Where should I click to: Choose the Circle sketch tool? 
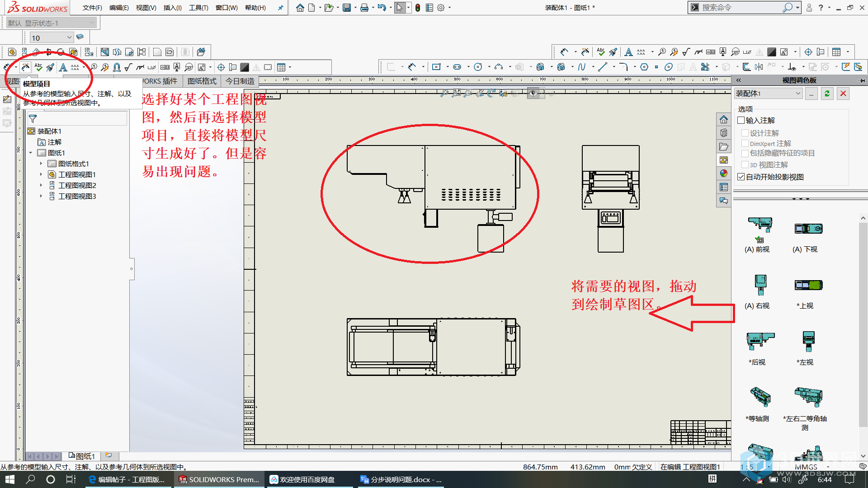coord(478,67)
